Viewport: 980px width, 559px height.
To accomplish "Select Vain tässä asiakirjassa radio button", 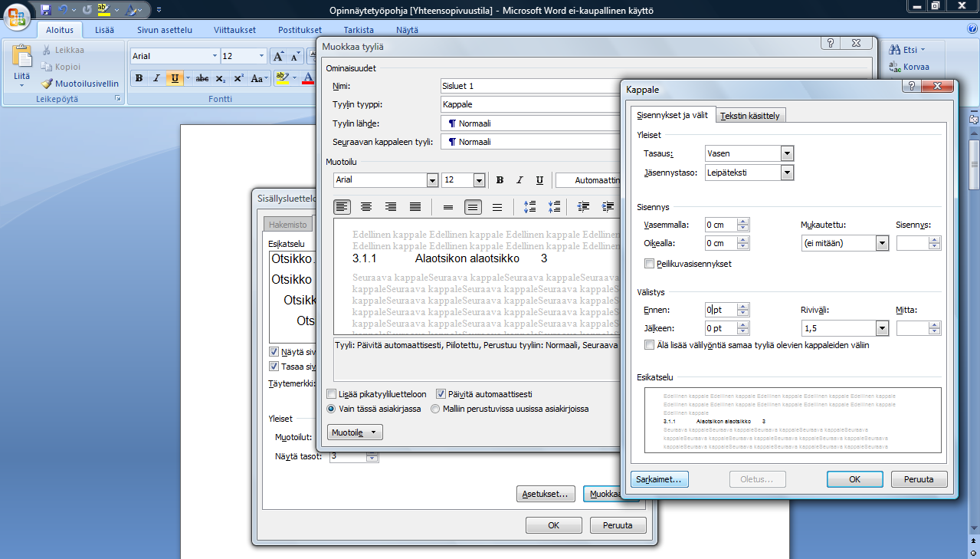I will (332, 409).
